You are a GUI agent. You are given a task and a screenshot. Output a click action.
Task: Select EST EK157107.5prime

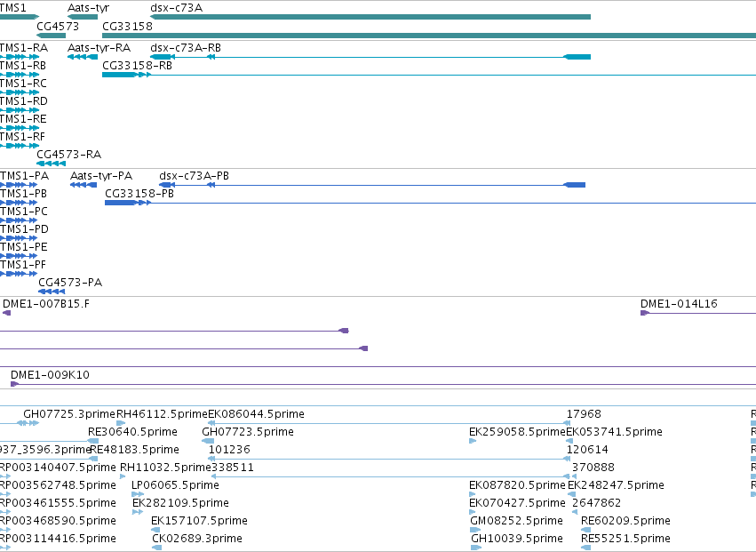(x=199, y=522)
